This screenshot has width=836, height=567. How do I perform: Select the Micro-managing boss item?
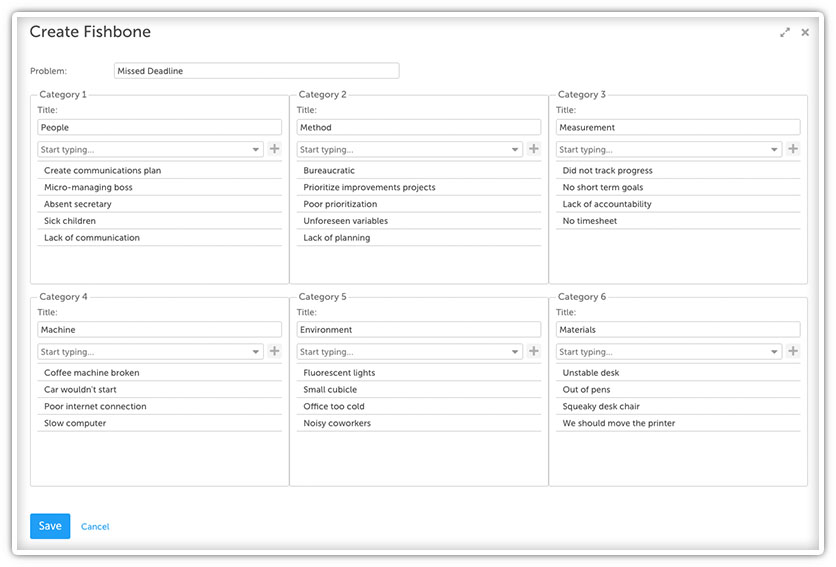point(159,187)
